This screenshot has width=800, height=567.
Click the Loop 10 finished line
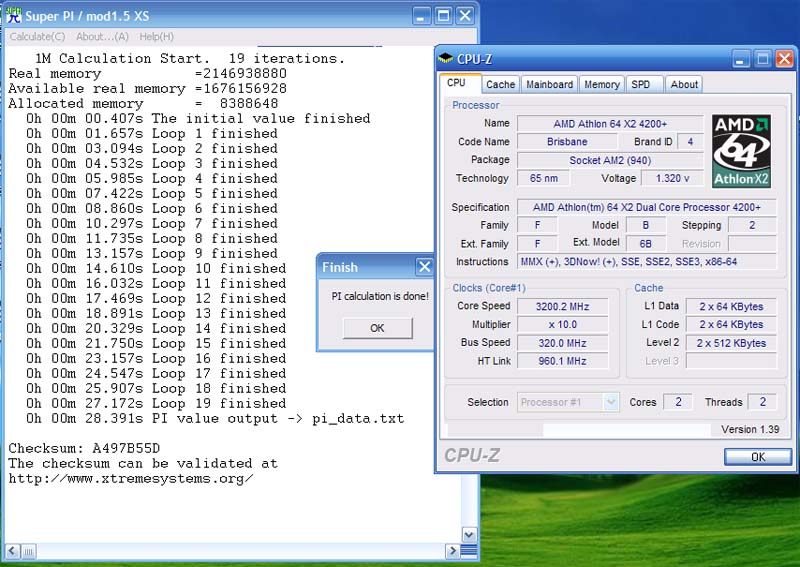(x=156, y=268)
